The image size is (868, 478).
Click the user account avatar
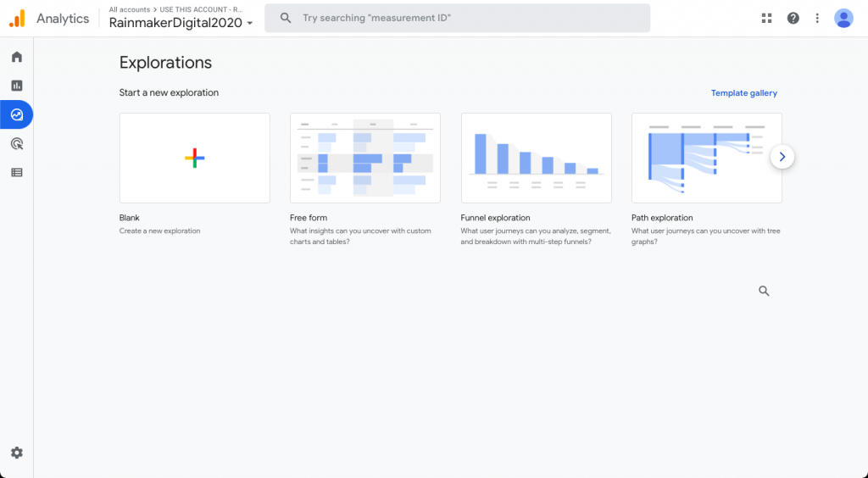[x=843, y=18]
